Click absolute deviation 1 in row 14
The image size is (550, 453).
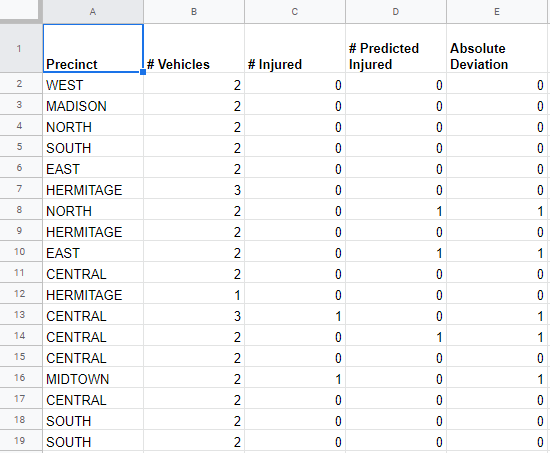click(497, 335)
